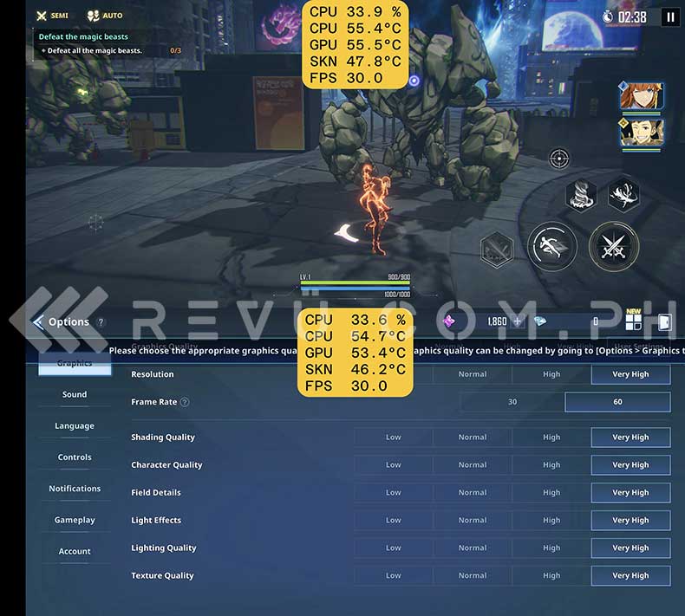This screenshot has height=616, width=685.
Task: Set Lighting Quality to Very High
Action: tap(631, 548)
